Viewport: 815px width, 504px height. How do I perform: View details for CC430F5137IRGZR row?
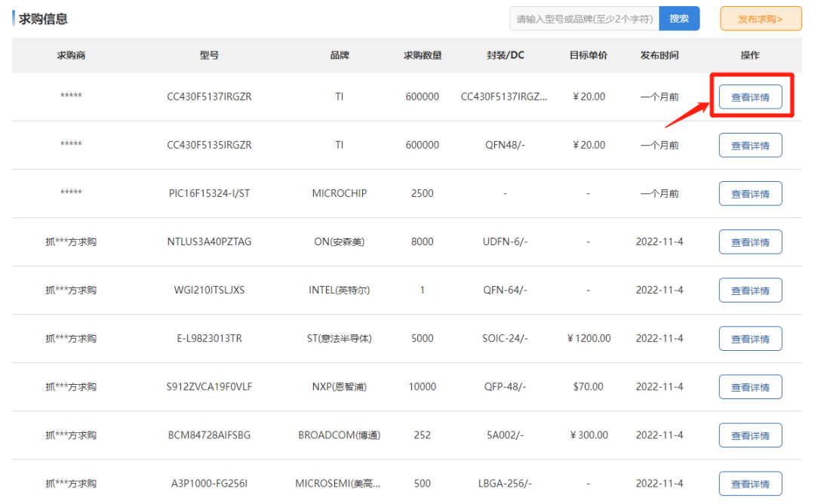coord(750,97)
